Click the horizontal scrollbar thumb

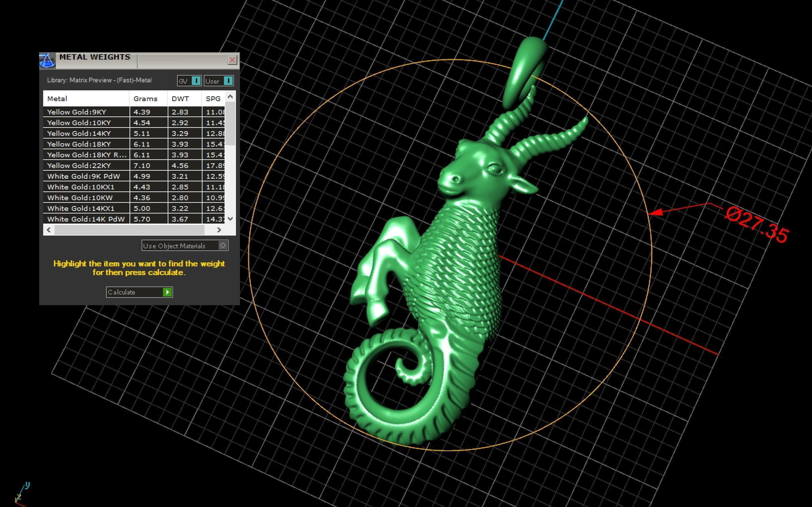pos(130,230)
